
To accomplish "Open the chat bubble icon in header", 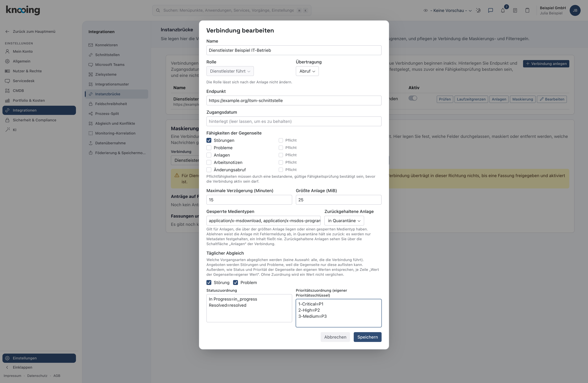I will point(490,10).
